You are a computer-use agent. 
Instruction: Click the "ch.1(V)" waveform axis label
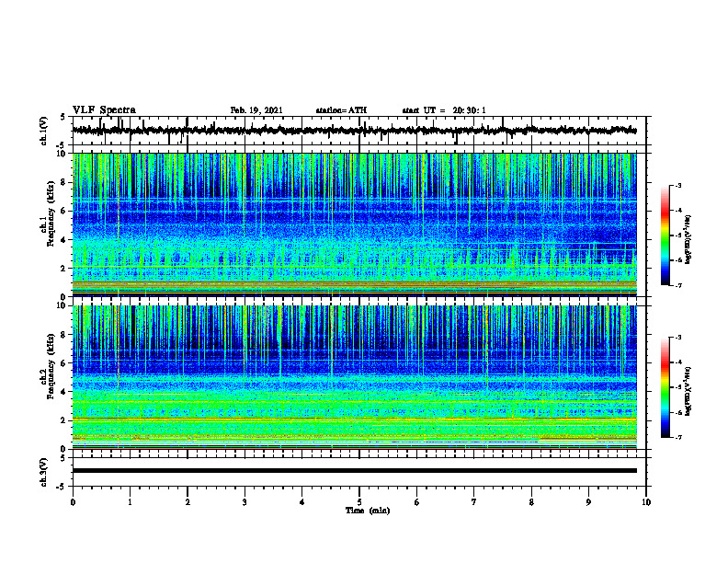44,131
